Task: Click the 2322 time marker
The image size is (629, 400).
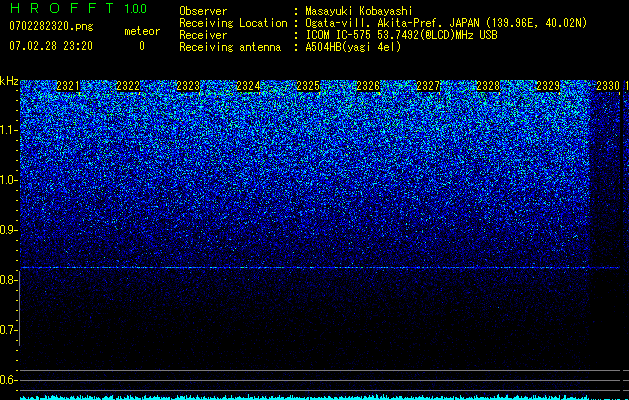Action: tap(128, 86)
